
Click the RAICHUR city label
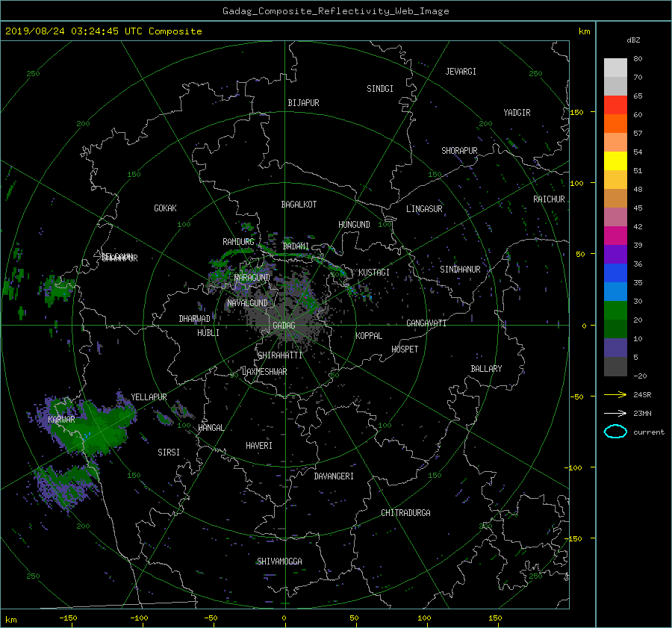(x=549, y=199)
